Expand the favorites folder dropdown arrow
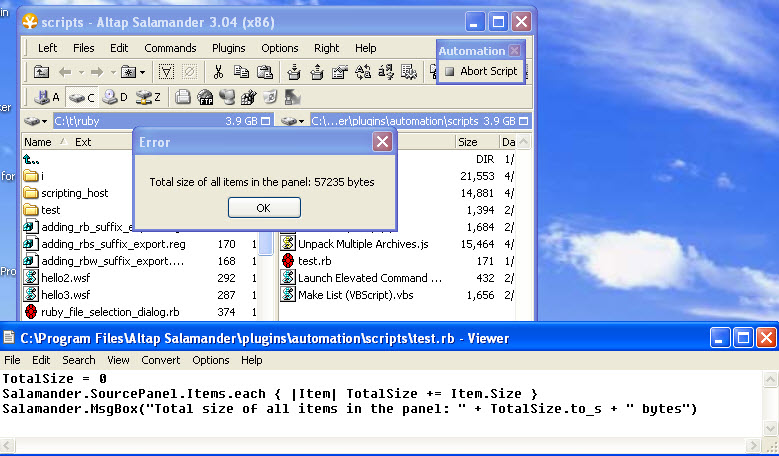Image resolution: width=779 pixels, height=456 pixels. tap(142, 72)
